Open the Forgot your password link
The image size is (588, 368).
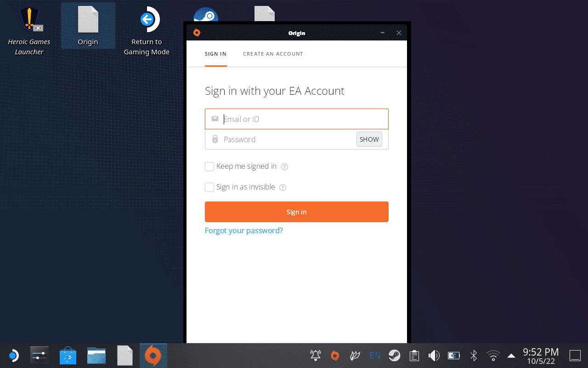244,230
